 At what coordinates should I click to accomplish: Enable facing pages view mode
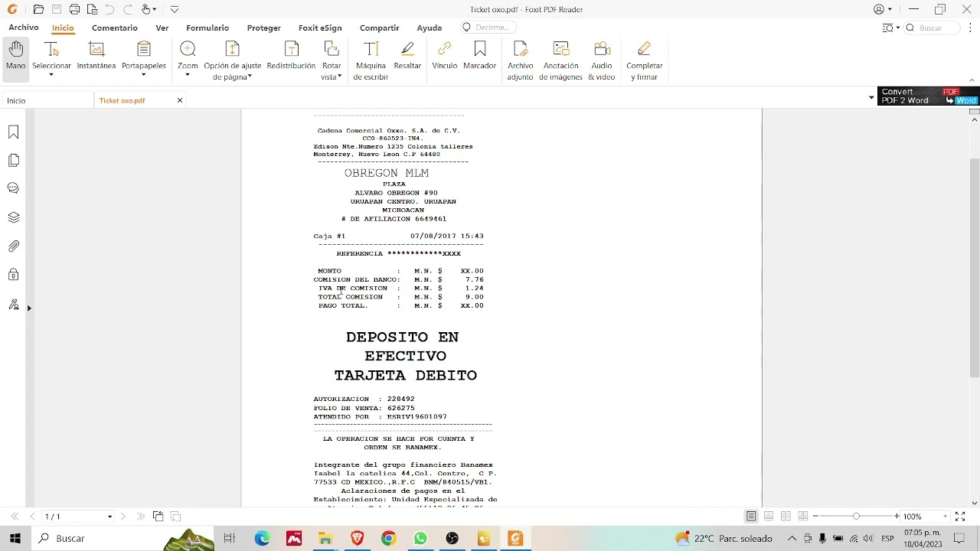[786, 517]
